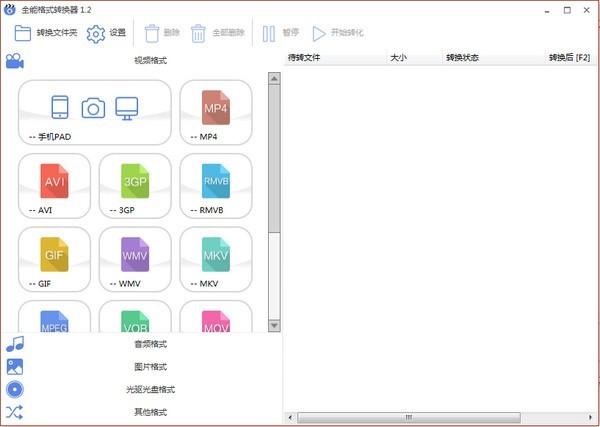Pick the WMV format tile

[x=135, y=259]
